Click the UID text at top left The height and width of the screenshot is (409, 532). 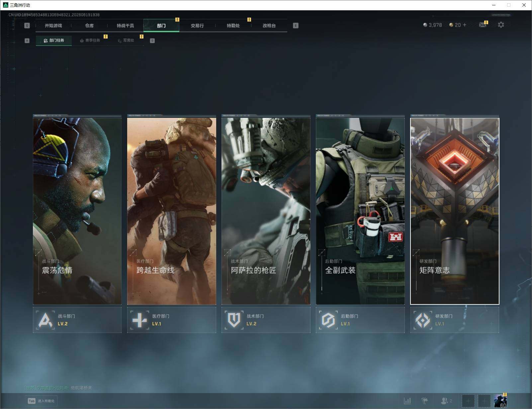pyautogui.click(x=54, y=15)
